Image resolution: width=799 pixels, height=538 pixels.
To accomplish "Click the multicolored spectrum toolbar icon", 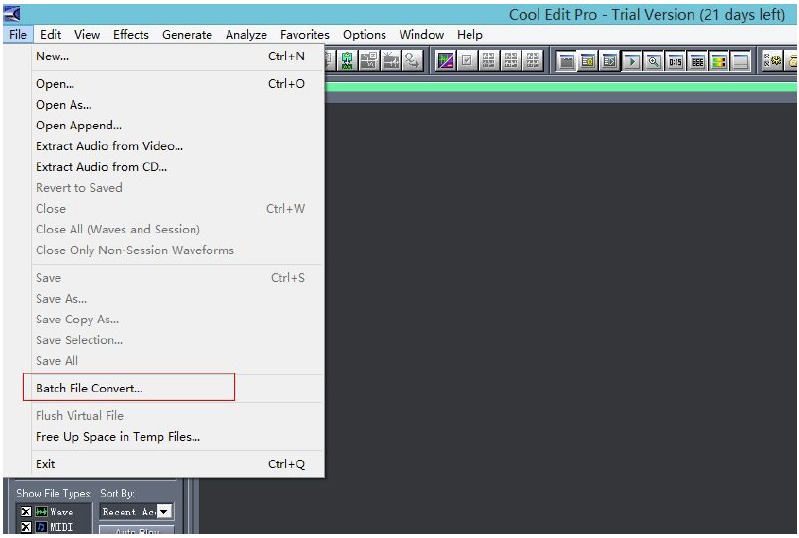I will coord(719,62).
